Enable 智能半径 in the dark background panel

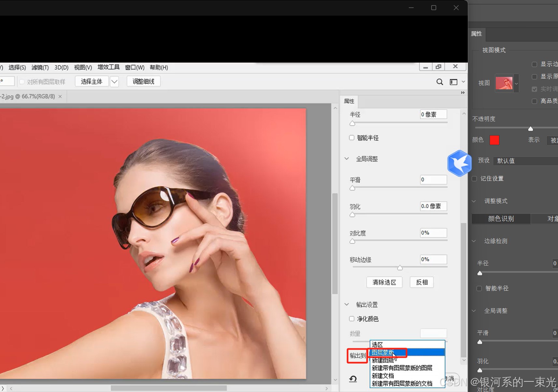click(479, 288)
